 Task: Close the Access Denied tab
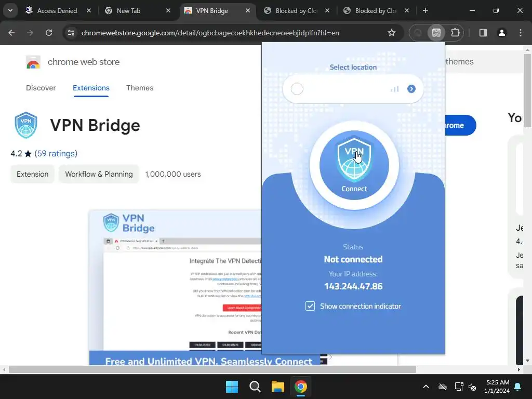click(89, 10)
